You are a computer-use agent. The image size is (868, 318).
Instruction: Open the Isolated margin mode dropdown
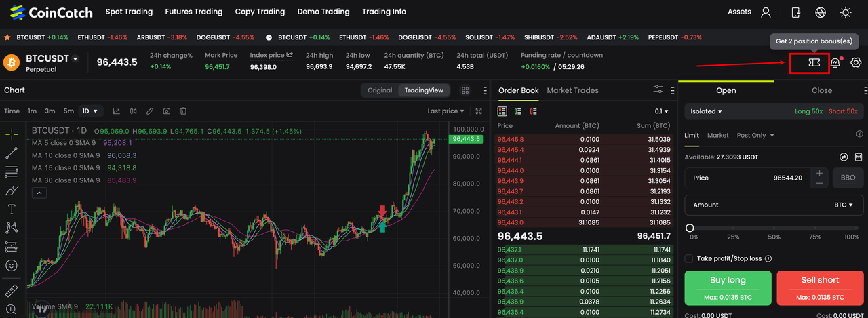click(706, 111)
